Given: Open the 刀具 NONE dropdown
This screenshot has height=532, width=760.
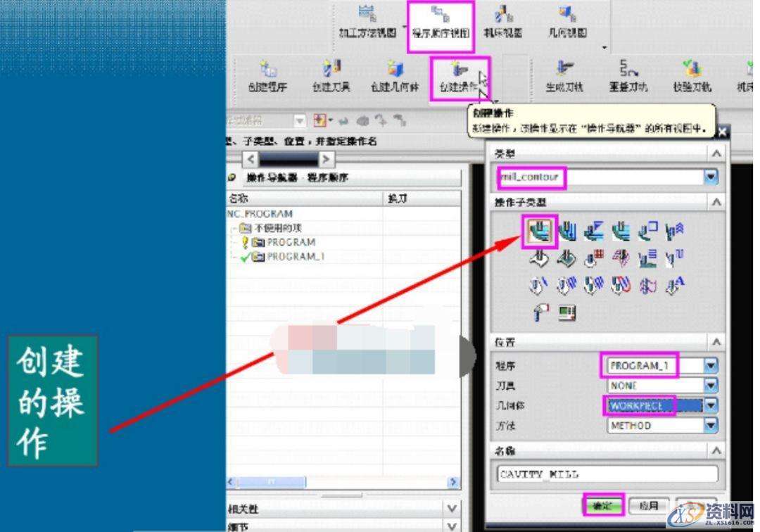Looking at the screenshot, I should pos(710,385).
